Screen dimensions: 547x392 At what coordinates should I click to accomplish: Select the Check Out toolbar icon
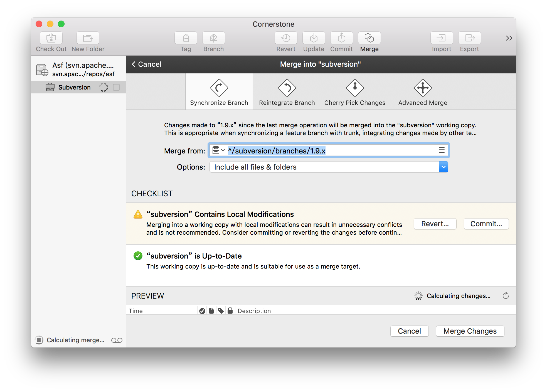point(51,38)
